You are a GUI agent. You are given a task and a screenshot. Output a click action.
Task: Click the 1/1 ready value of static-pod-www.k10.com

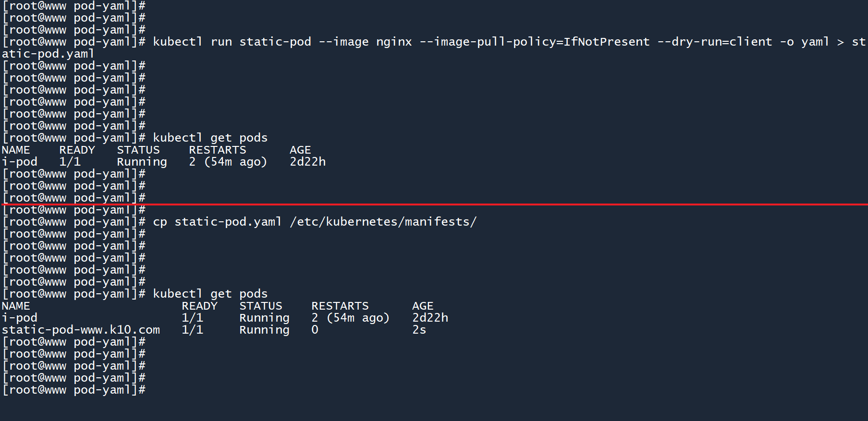[x=192, y=330]
